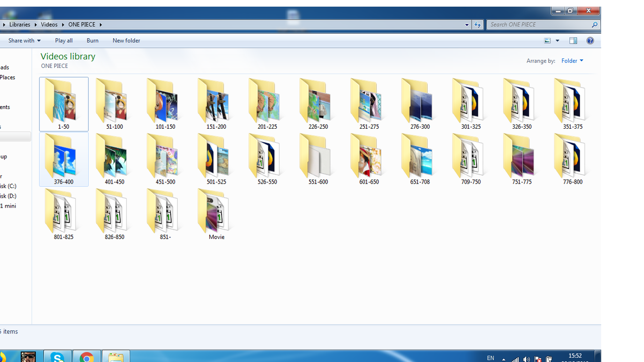
Task: Expand the arrow after Libraries in breadcrumb
Action: 36,25
